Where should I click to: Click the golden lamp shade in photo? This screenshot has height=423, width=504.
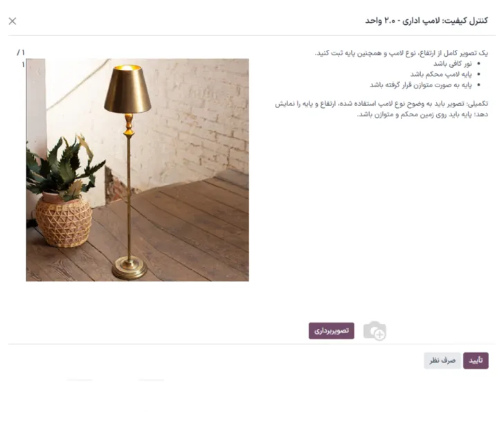click(127, 89)
